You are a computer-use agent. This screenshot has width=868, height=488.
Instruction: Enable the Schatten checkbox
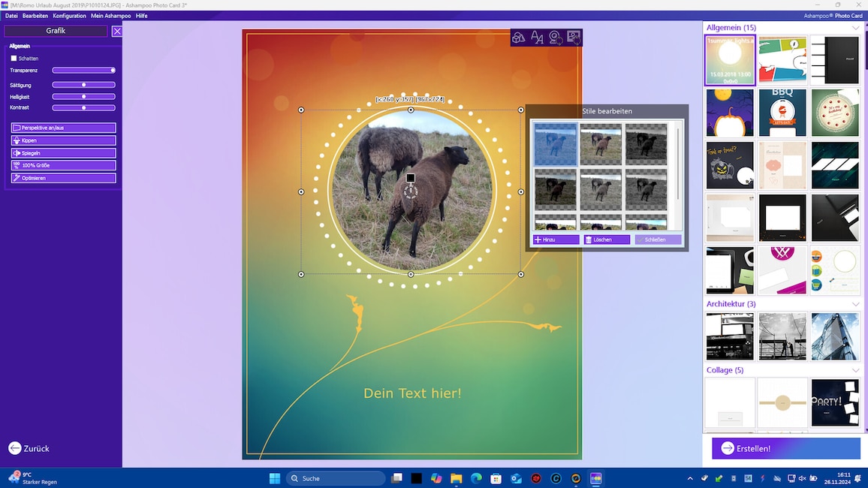coord(14,59)
